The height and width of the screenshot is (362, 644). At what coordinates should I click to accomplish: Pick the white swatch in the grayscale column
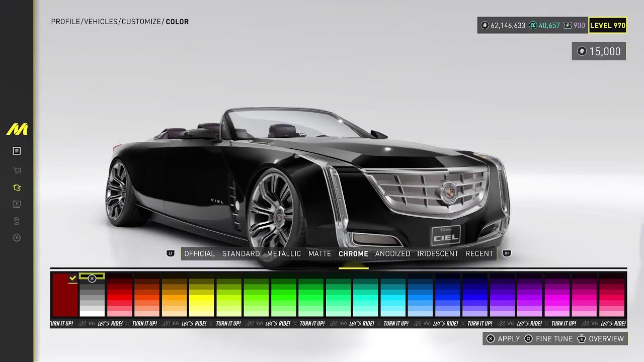(92, 313)
